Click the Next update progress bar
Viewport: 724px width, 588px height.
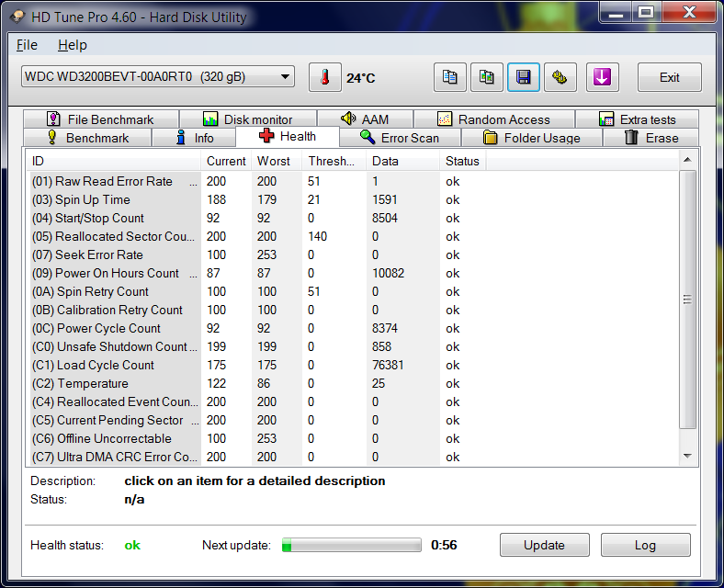(x=352, y=545)
